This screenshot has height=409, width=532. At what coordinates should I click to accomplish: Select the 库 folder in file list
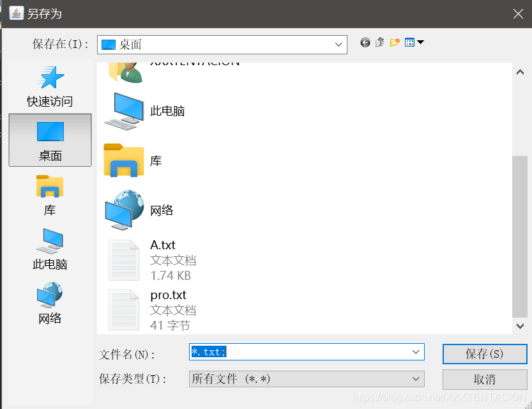pyautogui.click(x=133, y=160)
